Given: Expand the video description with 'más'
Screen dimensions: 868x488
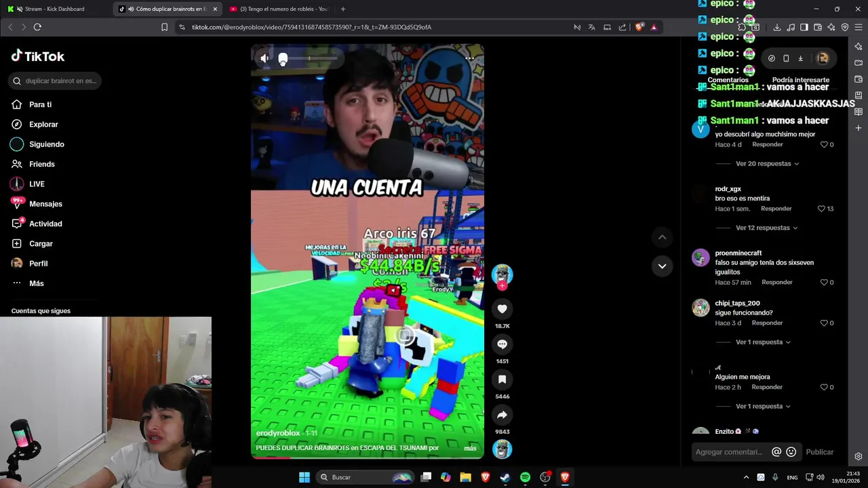Looking at the screenshot, I should (x=470, y=448).
